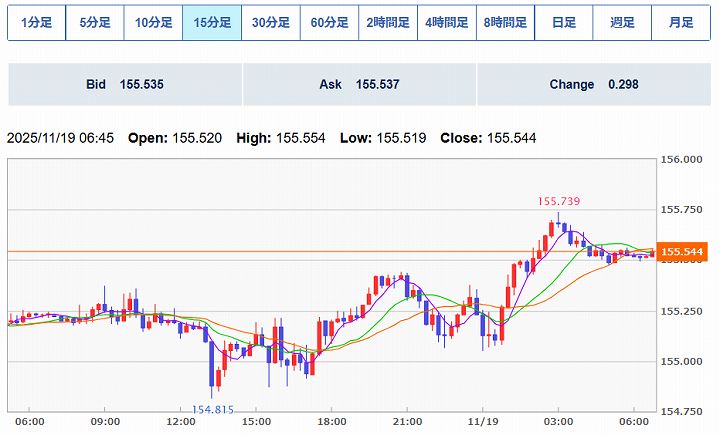Screen dimensions: 720x435
Task: Switch chart to 30分足
Action: 270,23
